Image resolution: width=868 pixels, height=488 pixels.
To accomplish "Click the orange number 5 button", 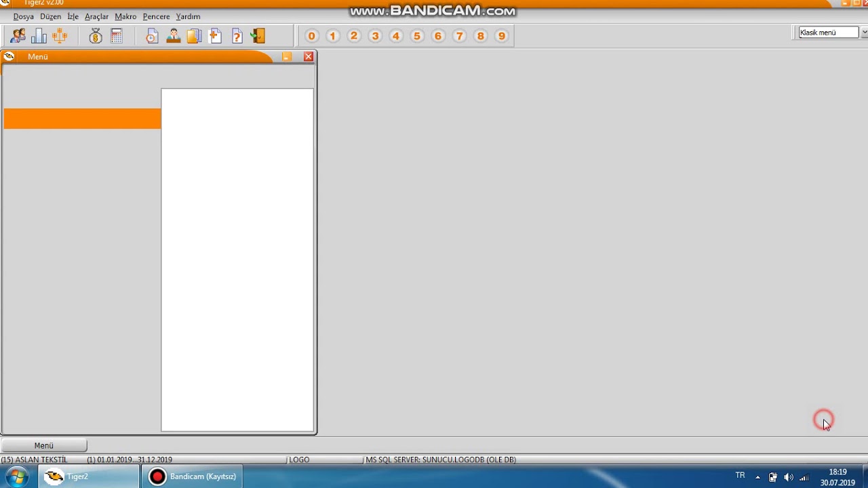I will [417, 36].
